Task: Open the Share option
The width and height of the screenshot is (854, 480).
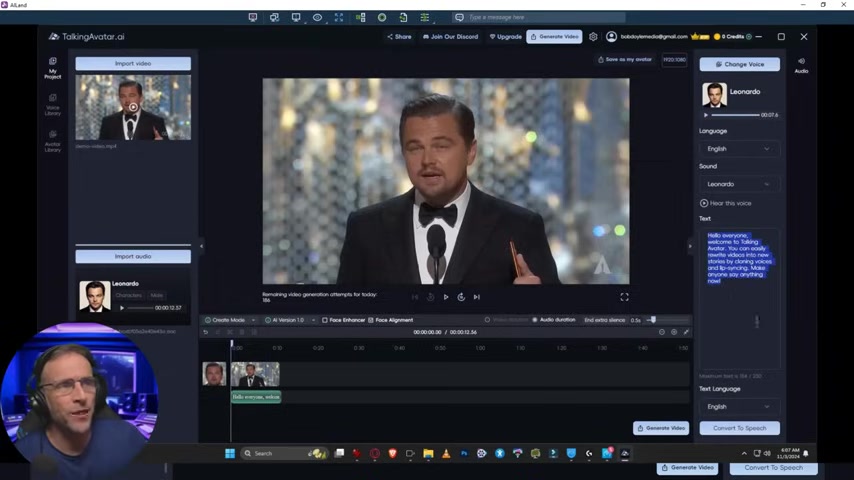Action: tap(399, 37)
